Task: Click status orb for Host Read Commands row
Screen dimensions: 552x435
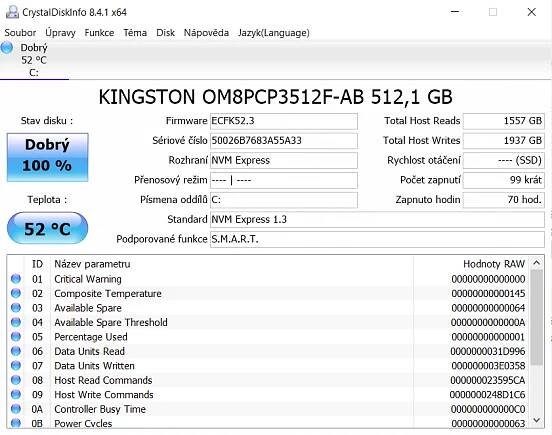Action: tap(16, 380)
